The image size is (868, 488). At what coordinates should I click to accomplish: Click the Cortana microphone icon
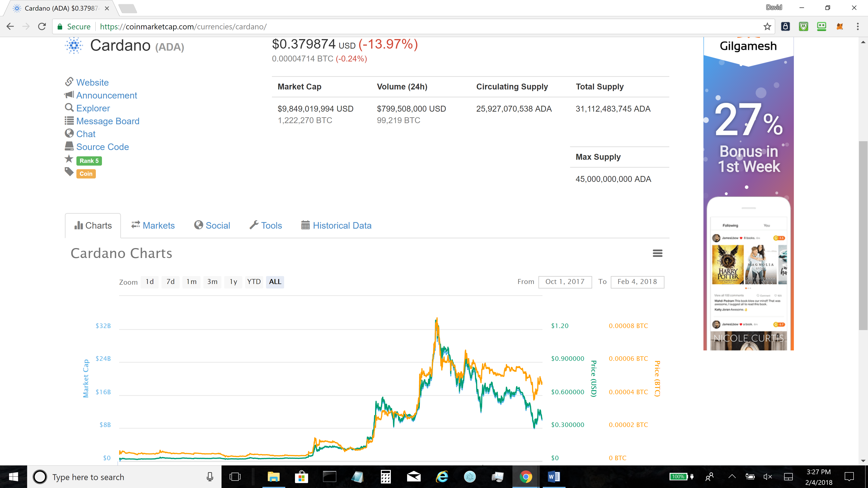pos(210,477)
